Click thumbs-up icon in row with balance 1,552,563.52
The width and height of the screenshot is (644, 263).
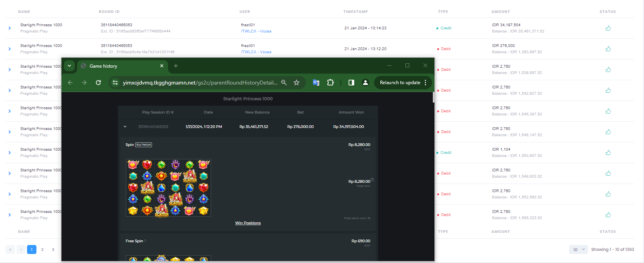608,194
